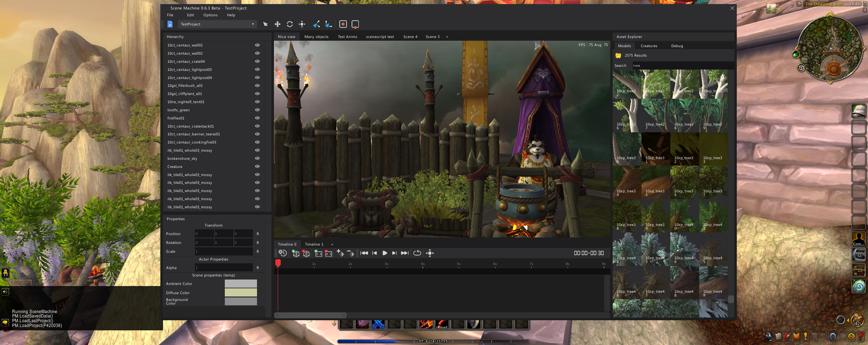Viewport: 868px width, 345px height.
Task: Reset Alpha with its R button
Action: pos(258,268)
